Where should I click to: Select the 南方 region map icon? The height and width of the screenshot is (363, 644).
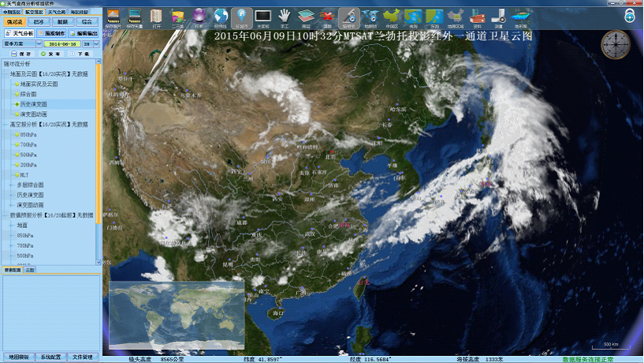(413, 18)
